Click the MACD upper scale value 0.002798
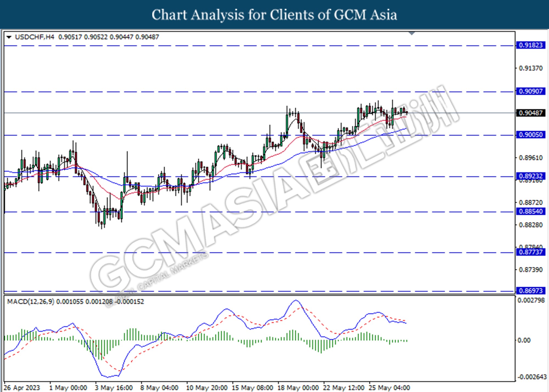This screenshot has width=549, height=392. pyautogui.click(x=531, y=301)
